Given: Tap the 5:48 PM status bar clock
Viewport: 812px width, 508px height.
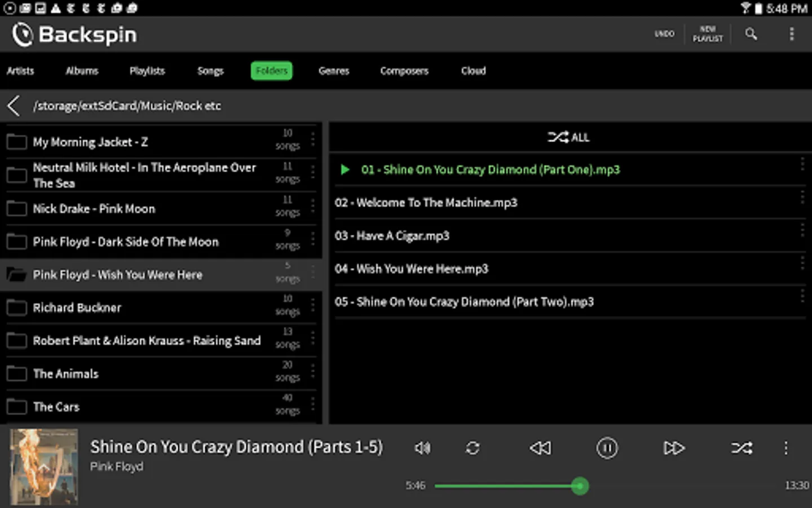Looking at the screenshot, I should 787,8.
